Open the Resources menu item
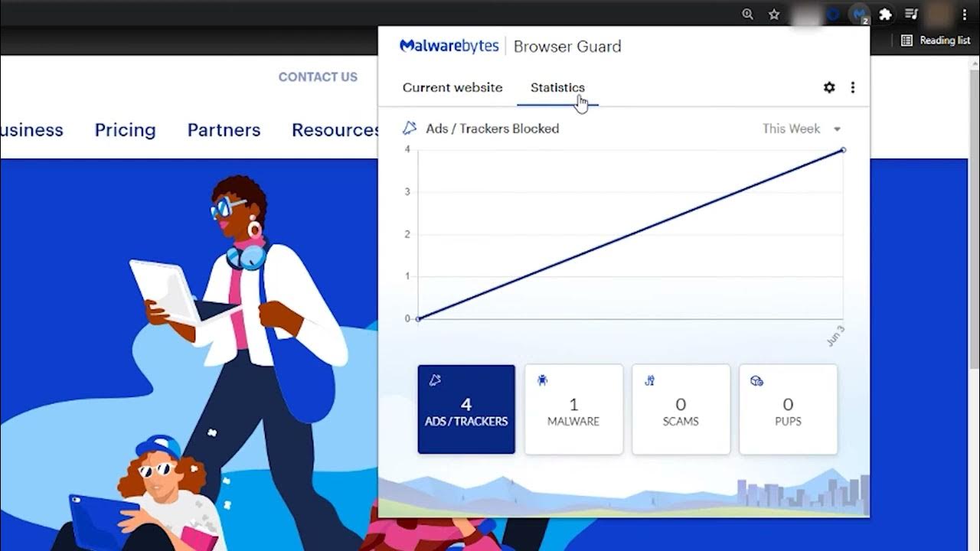Screen dimensions: 980x551 pos(335,130)
